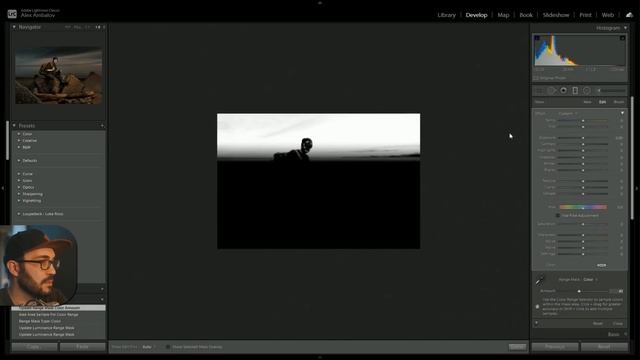The image size is (640, 360).
Task: Close the mask adjustment panel
Action: coord(618,324)
